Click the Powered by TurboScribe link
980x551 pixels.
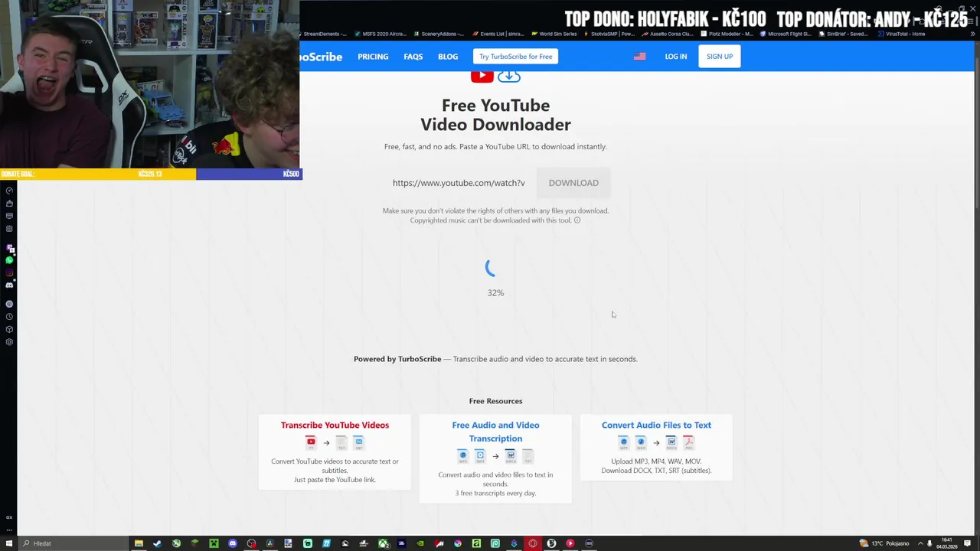coord(397,359)
